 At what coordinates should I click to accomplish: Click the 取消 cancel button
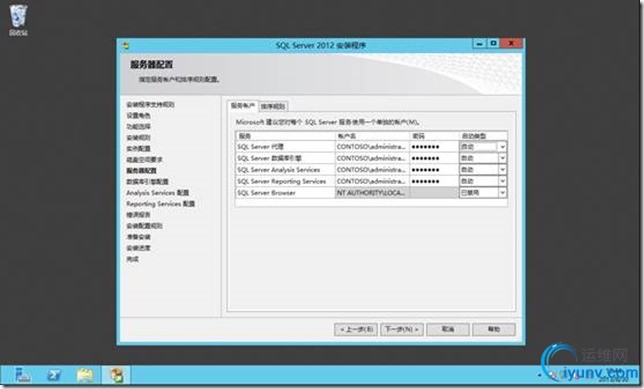(448, 329)
